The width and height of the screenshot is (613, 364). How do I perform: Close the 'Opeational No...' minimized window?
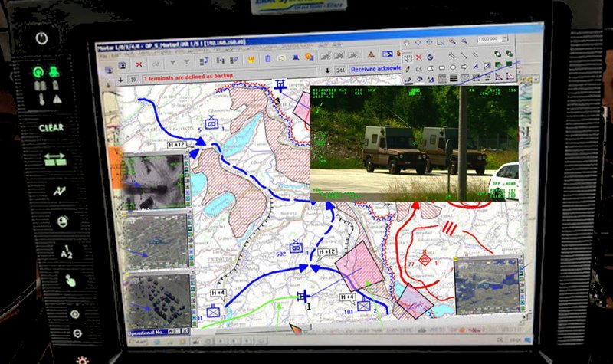(185, 331)
